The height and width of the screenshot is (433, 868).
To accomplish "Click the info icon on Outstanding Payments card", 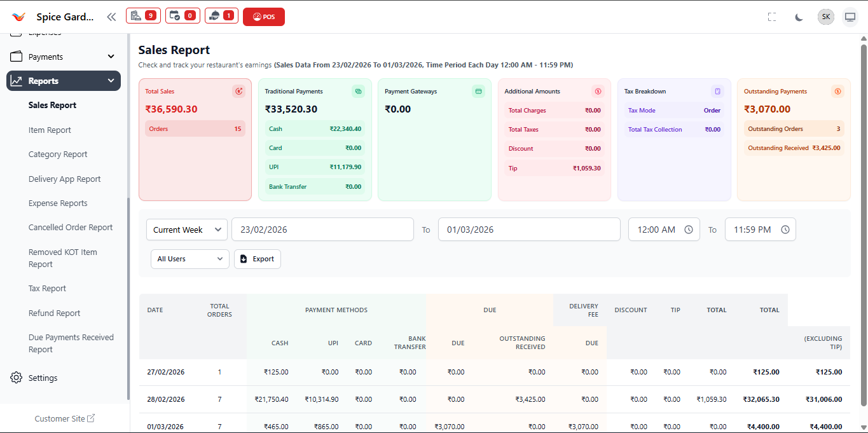I will (x=837, y=91).
